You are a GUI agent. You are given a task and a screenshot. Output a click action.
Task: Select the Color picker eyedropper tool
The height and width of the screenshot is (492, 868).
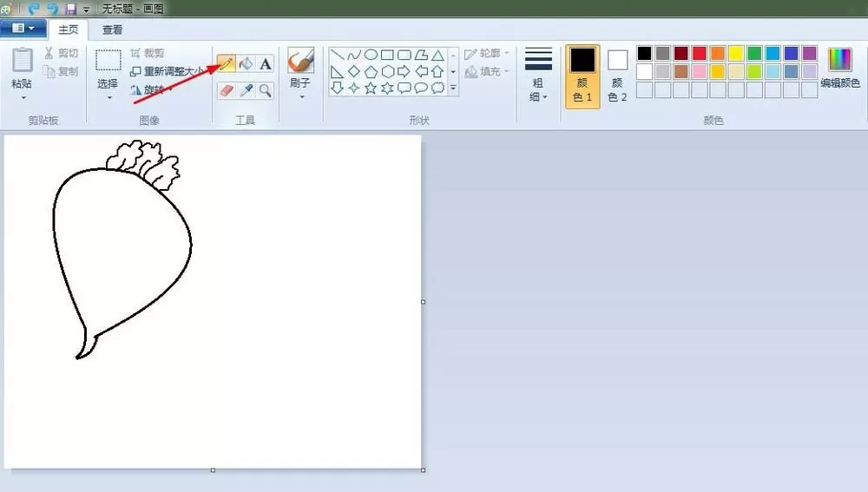coord(246,90)
